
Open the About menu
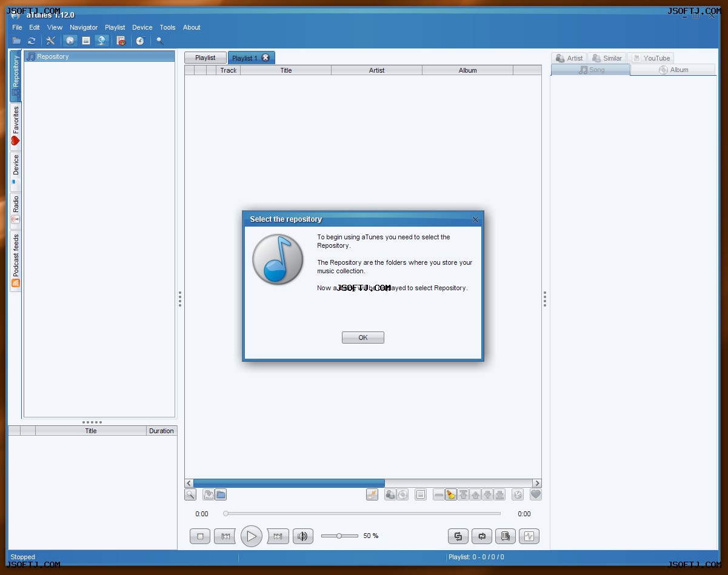click(192, 27)
